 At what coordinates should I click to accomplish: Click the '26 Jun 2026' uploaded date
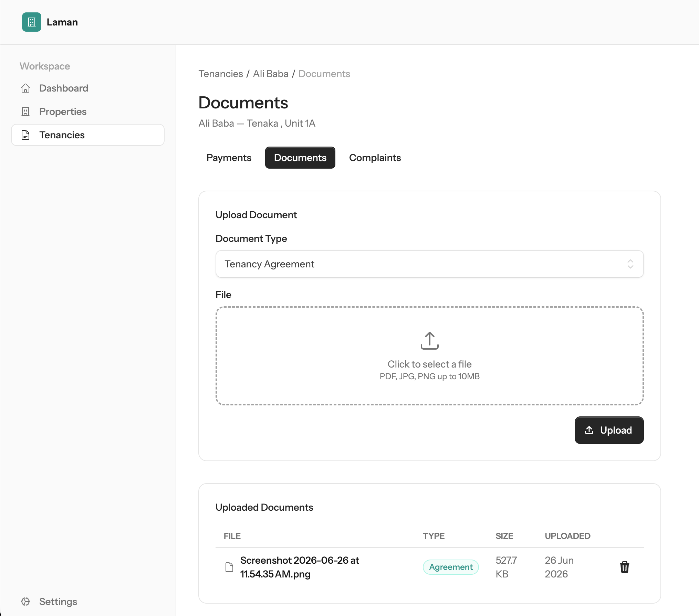[559, 567]
